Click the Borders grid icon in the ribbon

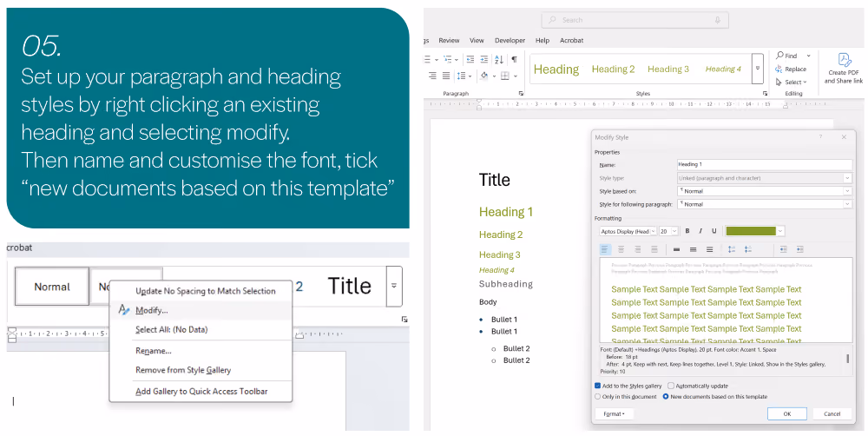pyautogui.click(x=505, y=76)
